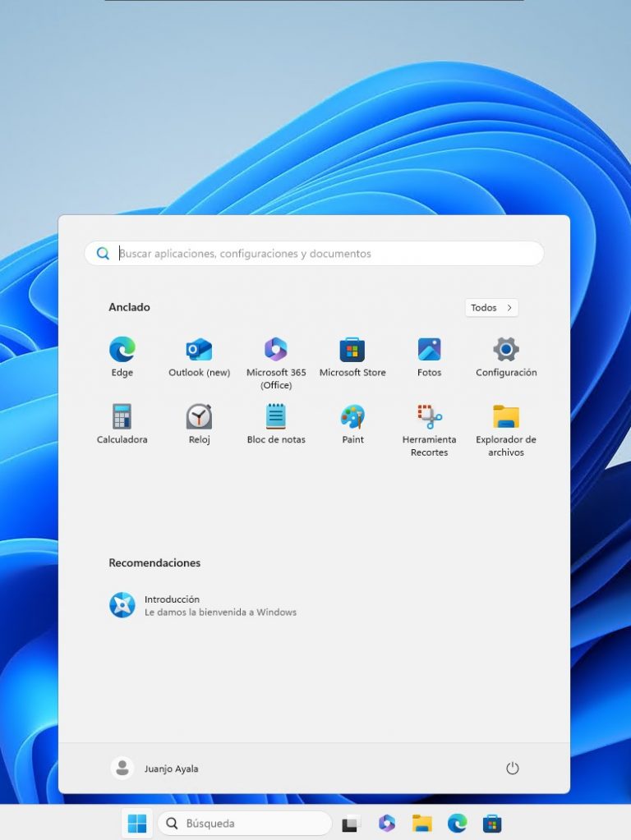Expand the Todos apps list
The width and height of the screenshot is (631, 840).
(x=491, y=308)
